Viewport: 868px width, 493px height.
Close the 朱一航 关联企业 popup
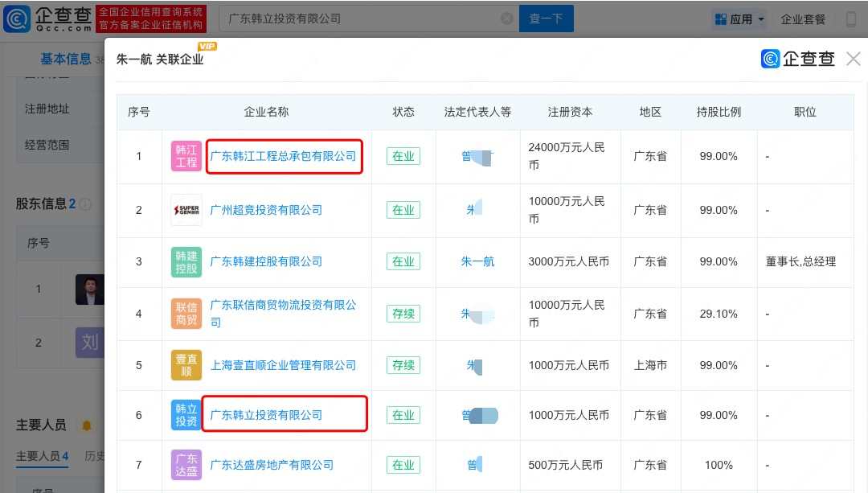(853, 59)
